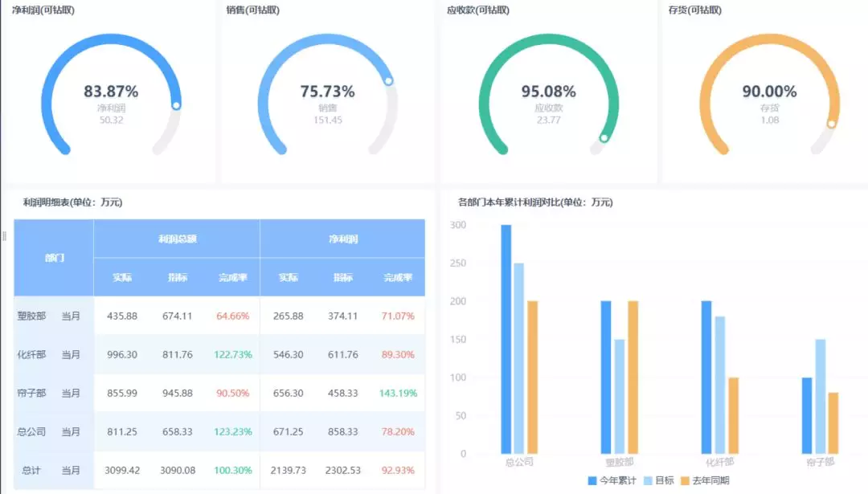Click the 部门 table header

tap(55, 258)
